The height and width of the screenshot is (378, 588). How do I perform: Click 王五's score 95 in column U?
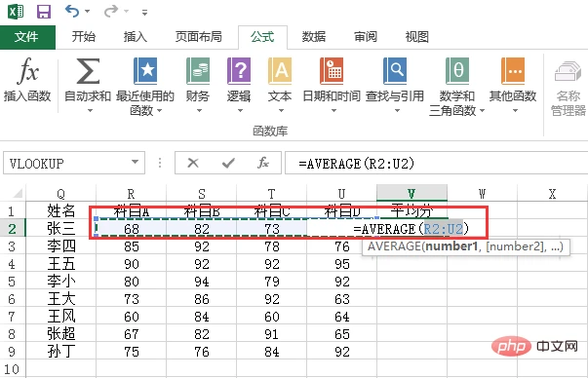pos(341,264)
